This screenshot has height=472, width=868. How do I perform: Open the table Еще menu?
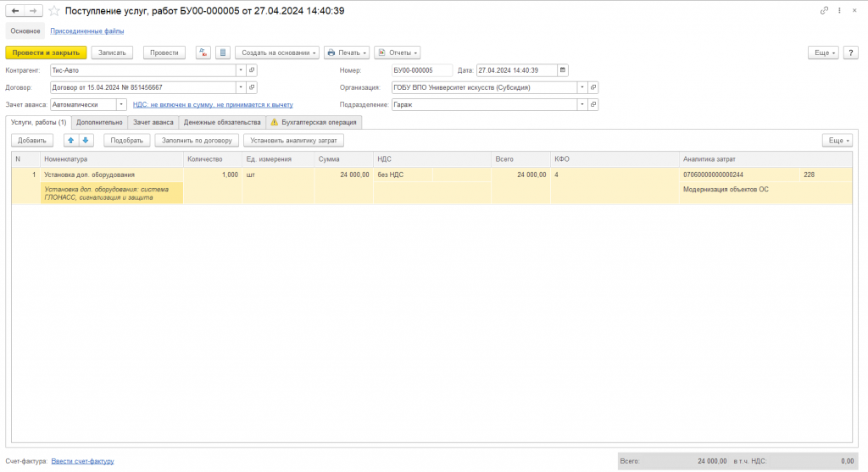(837, 141)
